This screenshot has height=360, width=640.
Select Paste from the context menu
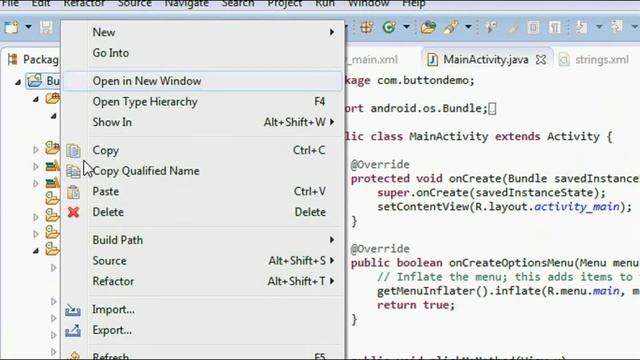pos(202,191)
